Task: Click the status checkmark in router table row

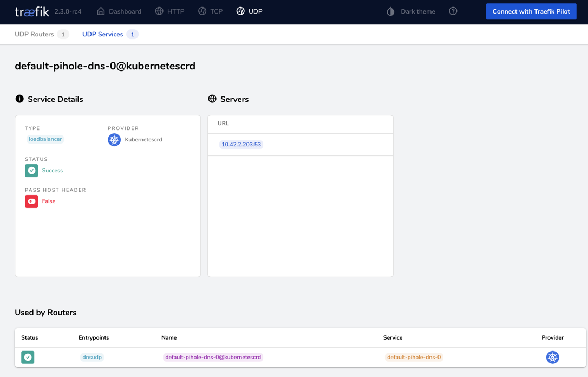Action: click(x=27, y=357)
